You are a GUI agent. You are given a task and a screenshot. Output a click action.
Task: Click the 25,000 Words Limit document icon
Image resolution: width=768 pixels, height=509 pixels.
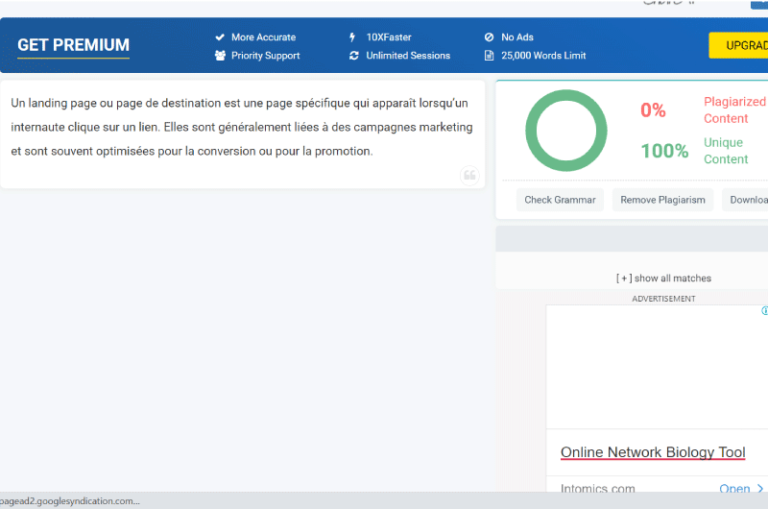pyautogui.click(x=489, y=55)
